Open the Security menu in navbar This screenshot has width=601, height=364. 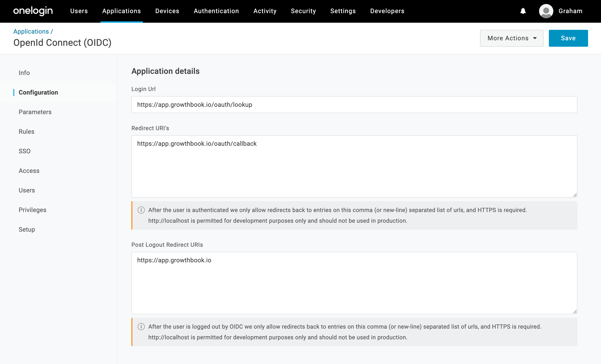point(303,11)
